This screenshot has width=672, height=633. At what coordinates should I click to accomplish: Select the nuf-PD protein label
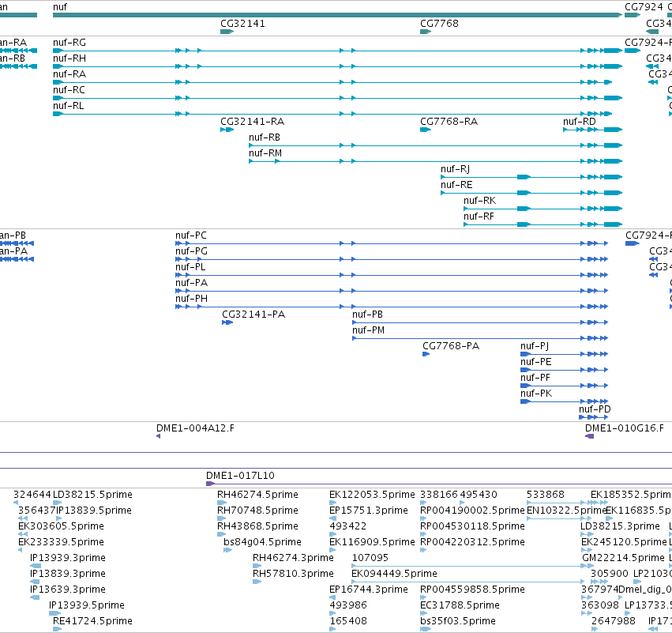(x=595, y=409)
